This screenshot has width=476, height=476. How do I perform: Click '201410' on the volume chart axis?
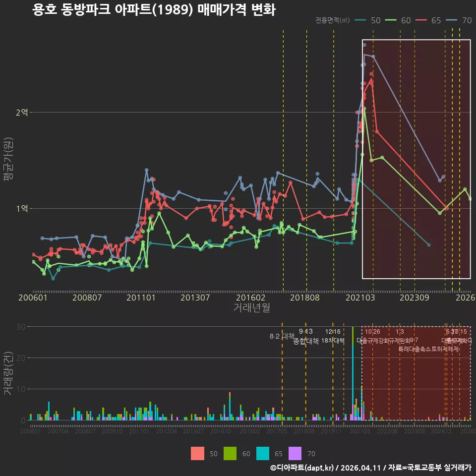[221, 431]
